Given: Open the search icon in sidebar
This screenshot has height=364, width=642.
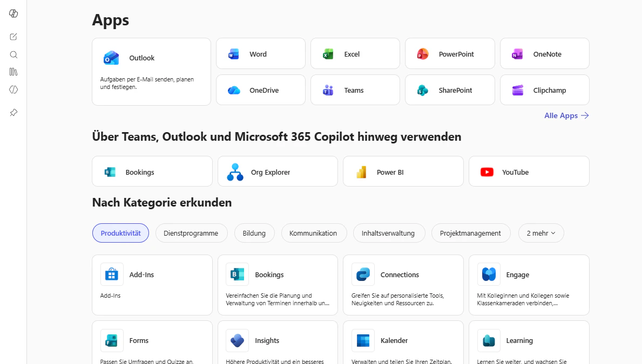Looking at the screenshot, I should (x=13, y=55).
